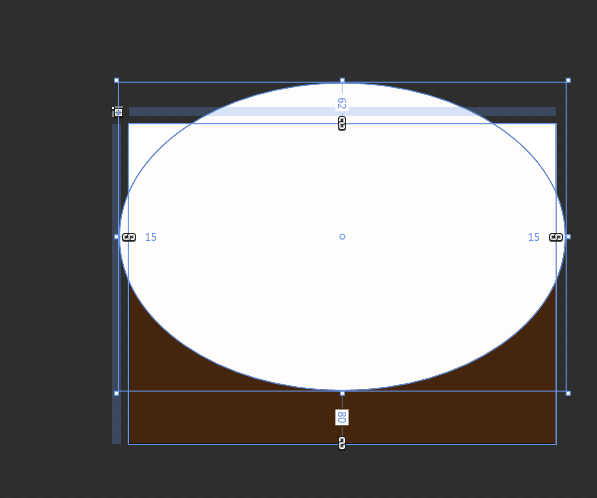597x498 pixels.
Task: Click the top-right resize handle of the ellipse
Action: click(x=568, y=80)
